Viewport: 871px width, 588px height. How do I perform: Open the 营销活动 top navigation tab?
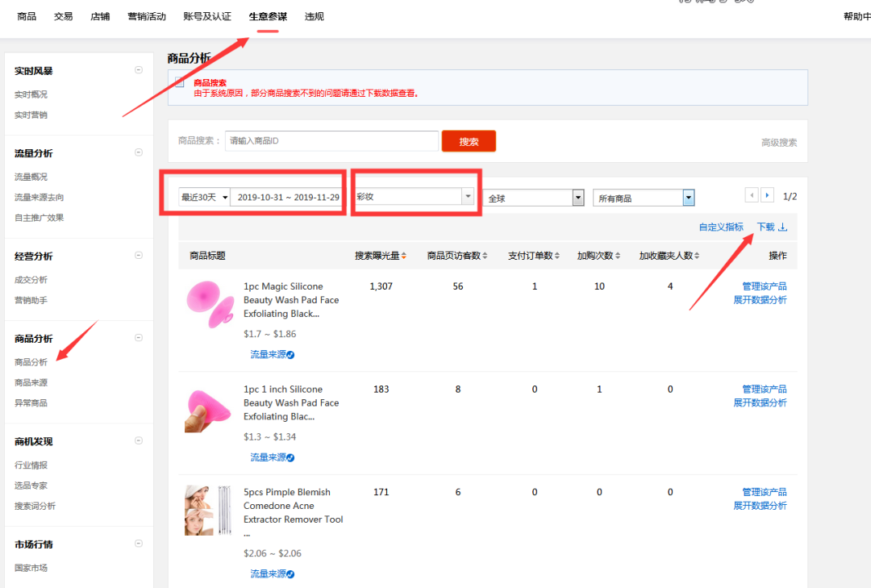[147, 17]
